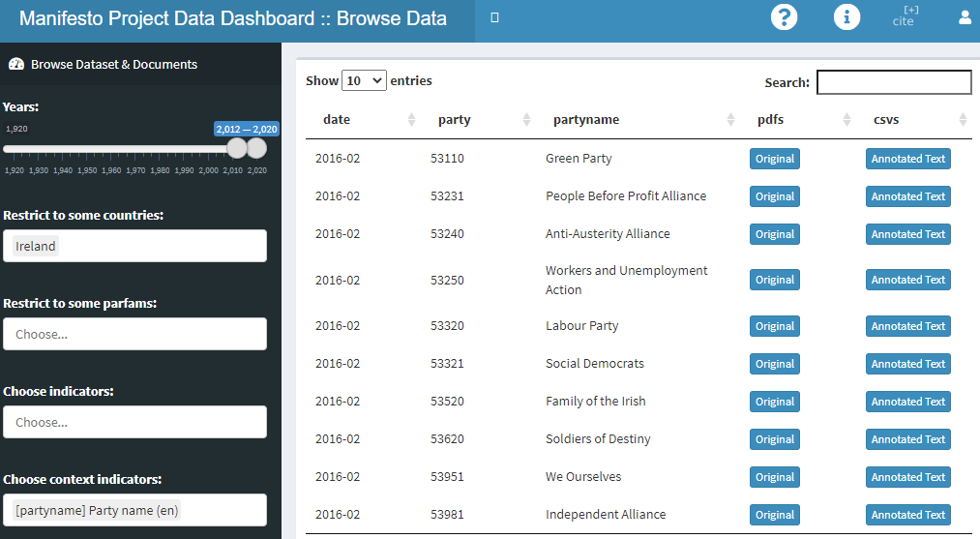This screenshot has width=980, height=539.
Task: Click the user profile icon
Action: click(965, 17)
